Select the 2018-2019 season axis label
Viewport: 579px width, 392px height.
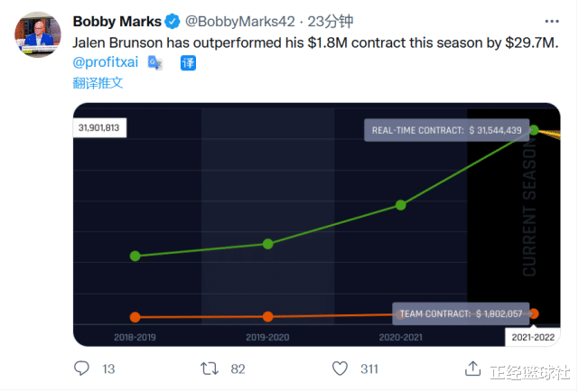[135, 337]
